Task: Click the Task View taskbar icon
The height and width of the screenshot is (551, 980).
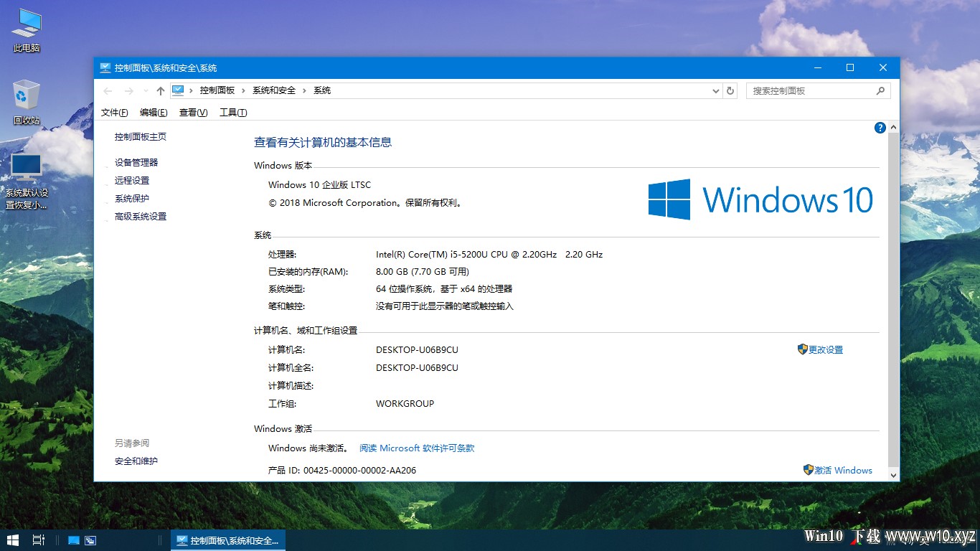Action: (39, 540)
